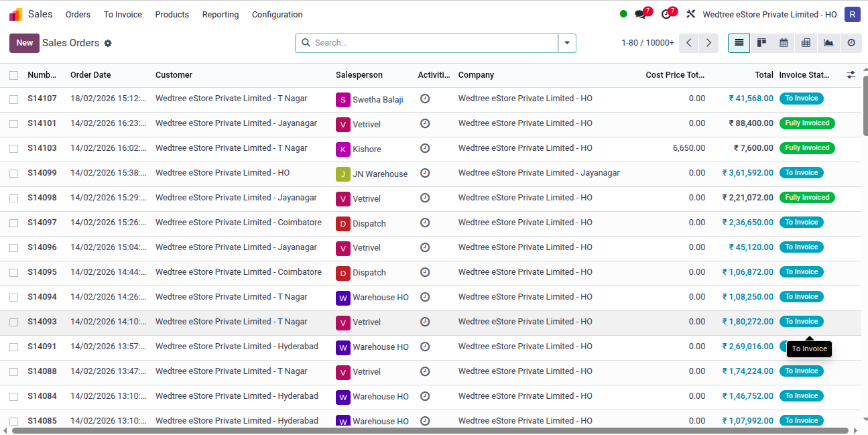The width and height of the screenshot is (868, 435).
Task: Click Fully Invoiced badge of order S14098
Action: [x=807, y=198]
